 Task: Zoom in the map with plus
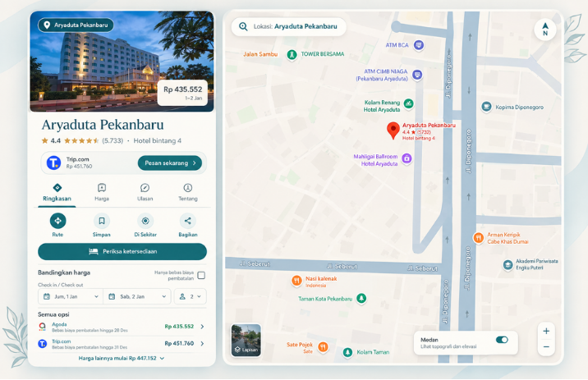pyautogui.click(x=546, y=331)
